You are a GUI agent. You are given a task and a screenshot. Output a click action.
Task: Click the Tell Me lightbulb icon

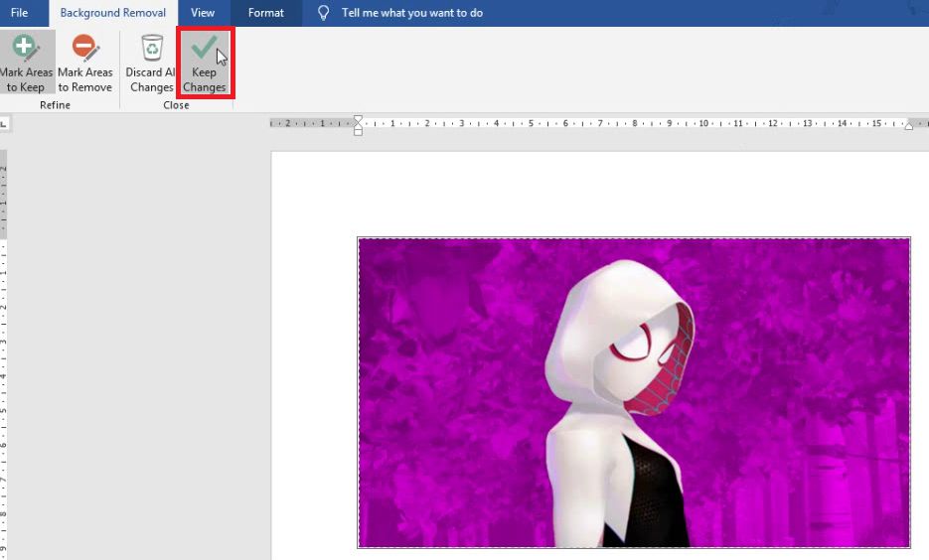[323, 13]
